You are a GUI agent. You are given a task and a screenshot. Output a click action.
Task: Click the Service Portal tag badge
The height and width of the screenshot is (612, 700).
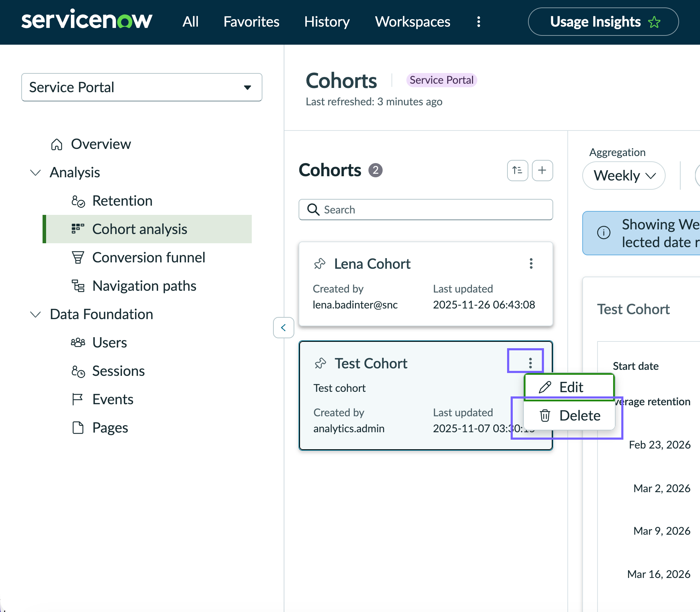pyautogui.click(x=441, y=80)
